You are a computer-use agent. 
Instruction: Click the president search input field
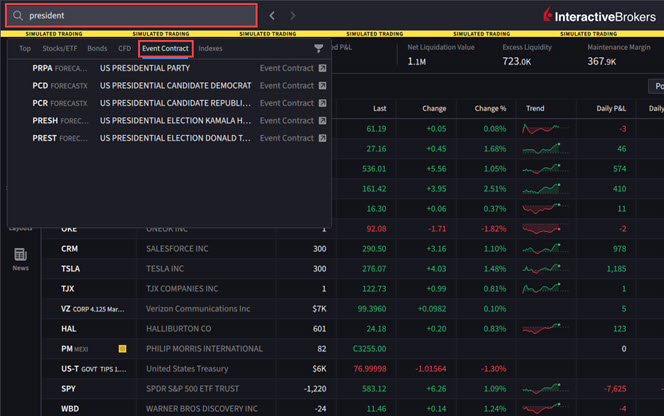(x=131, y=16)
